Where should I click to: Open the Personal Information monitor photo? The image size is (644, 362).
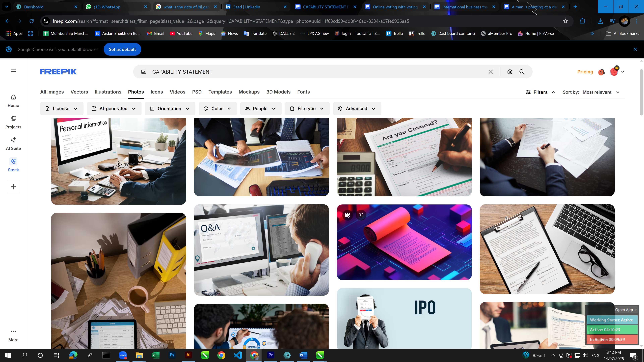[119, 161]
